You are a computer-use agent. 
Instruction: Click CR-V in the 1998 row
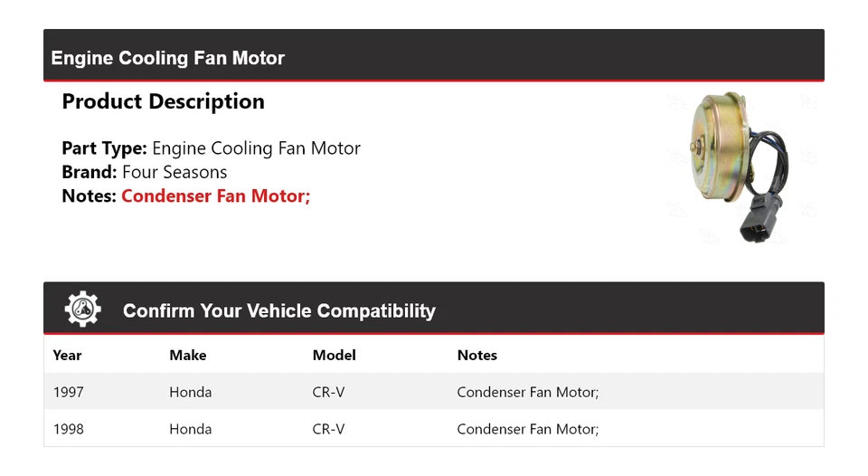tap(328, 429)
